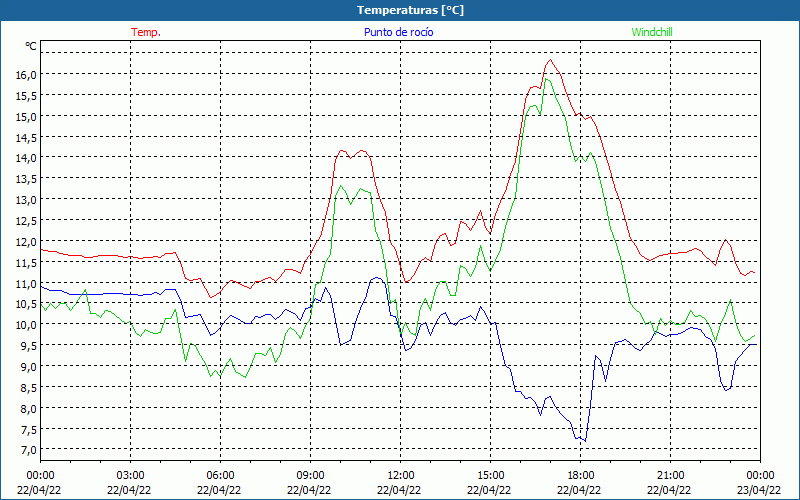This screenshot has height=500, width=800.
Task: Click the '°C' unit label on the axis
Action: coord(31,46)
